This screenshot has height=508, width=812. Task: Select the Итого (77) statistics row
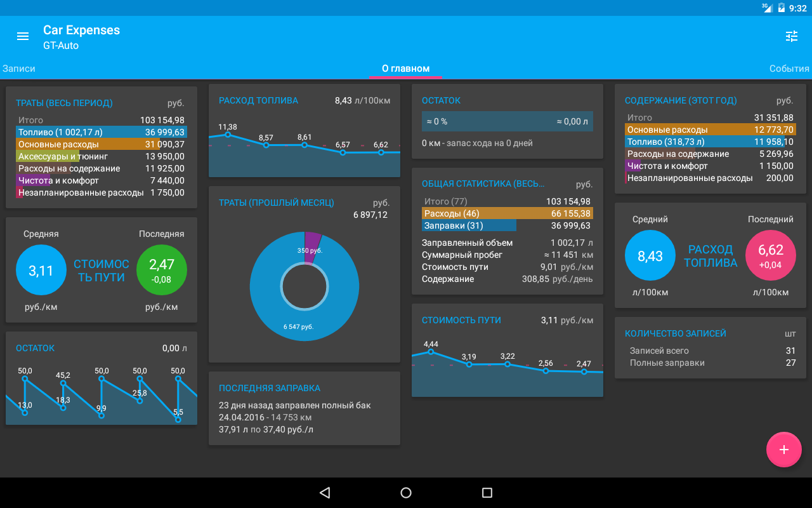click(x=507, y=201)
